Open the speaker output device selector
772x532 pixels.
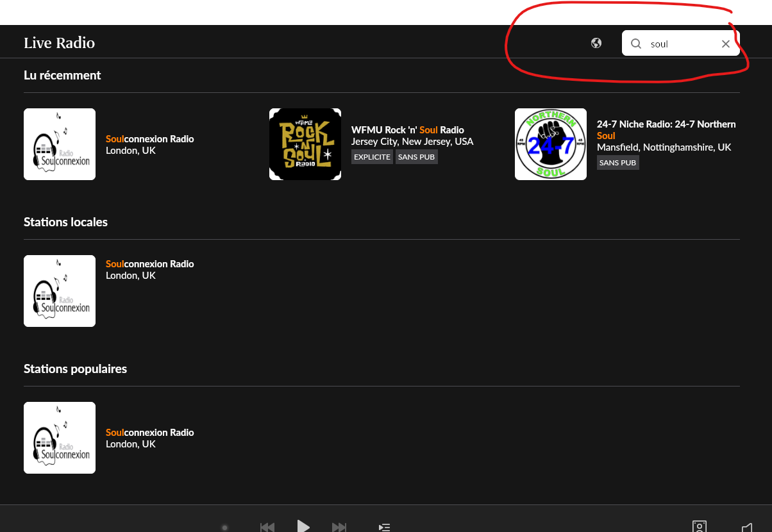click(700, 526)
